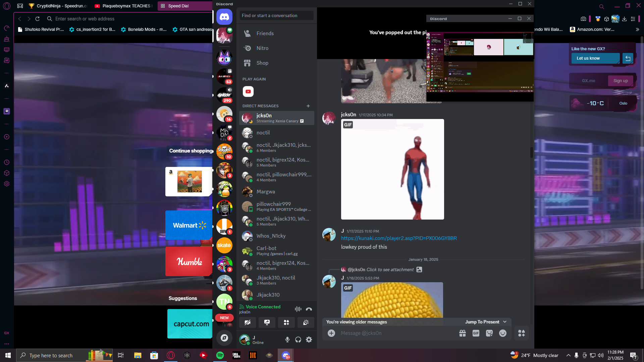Open the Nitro tab
The width and height of the screenshot is (644, 362).
(x=262, y=48)
